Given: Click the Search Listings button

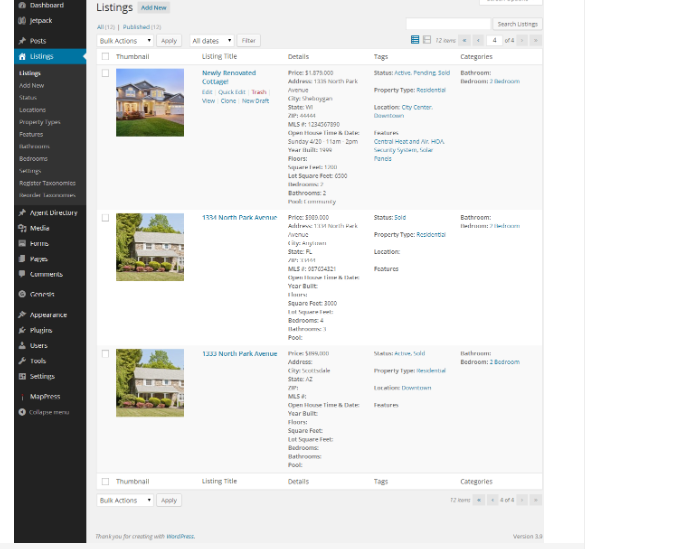Looking at the screenshot, I should pyautogui.click(x=518, y=24).
